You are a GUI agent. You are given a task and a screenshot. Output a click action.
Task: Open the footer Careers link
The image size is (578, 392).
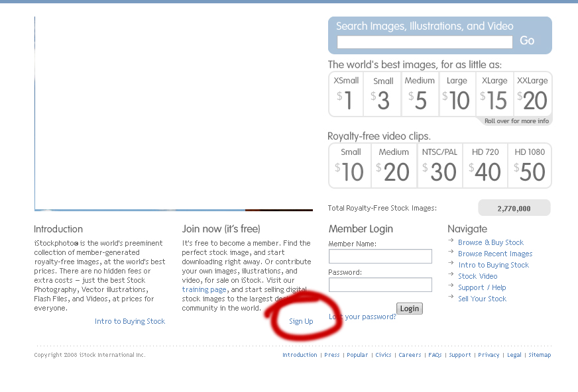coord(410,355)
